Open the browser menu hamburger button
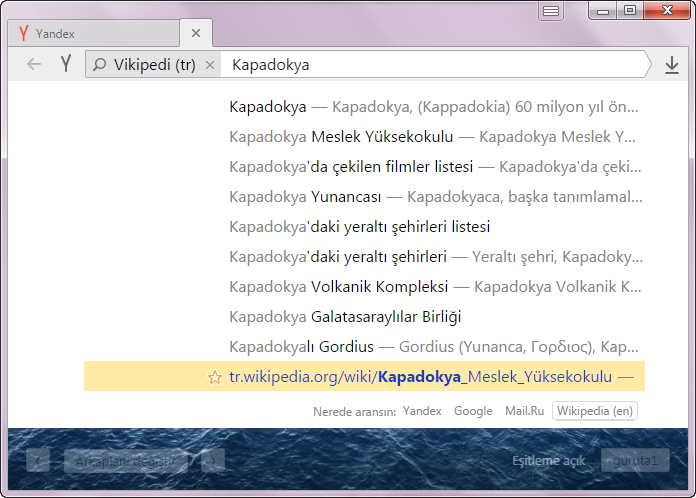Viewport: 696px width, 498px height. tap(551, 11)
